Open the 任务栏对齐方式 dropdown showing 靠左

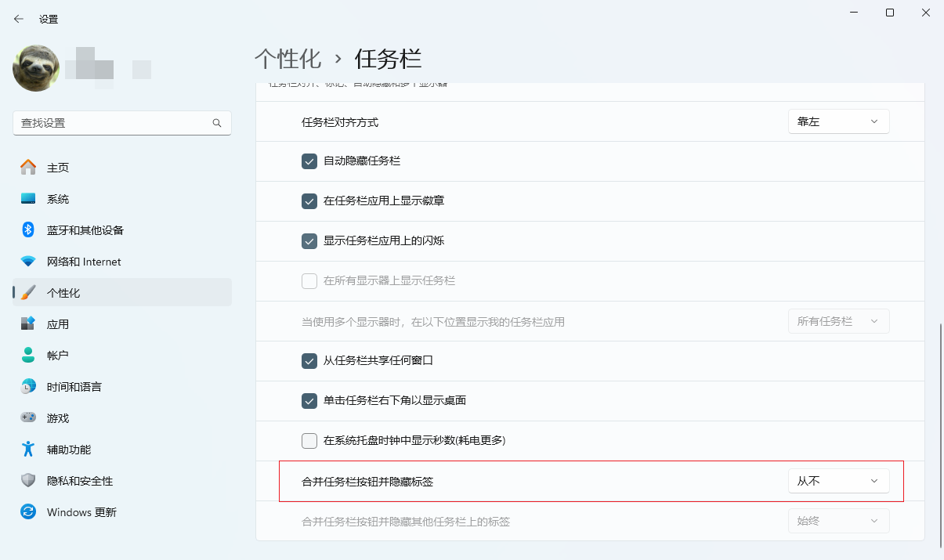click(838, 121)
